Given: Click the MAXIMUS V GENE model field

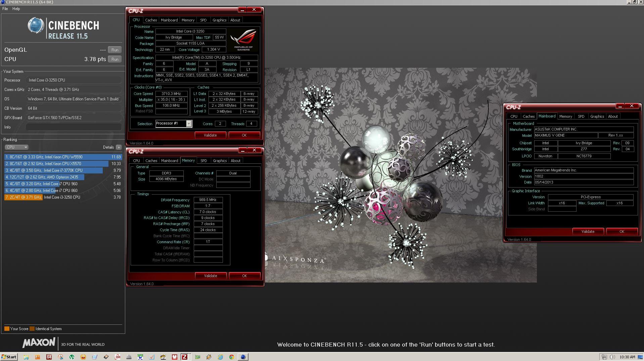Looking at the screenshot, I should click(x=566, y=136).
